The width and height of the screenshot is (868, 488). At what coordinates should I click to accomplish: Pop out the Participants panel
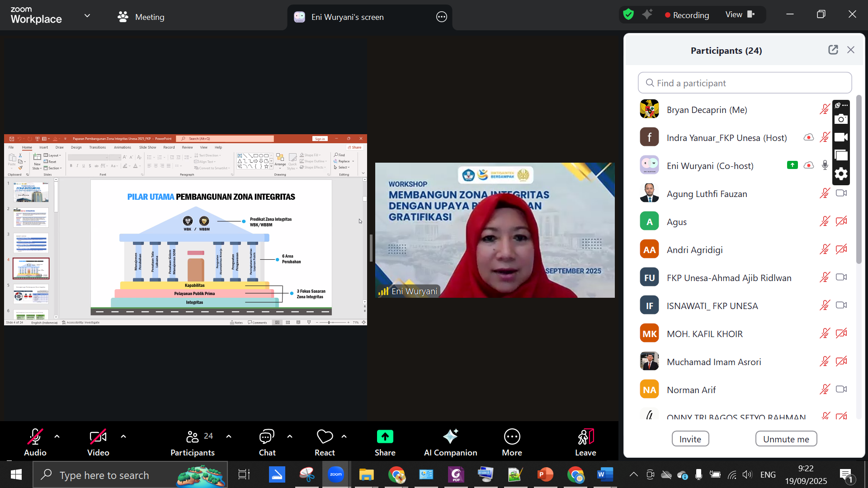(x=833, y=50)
